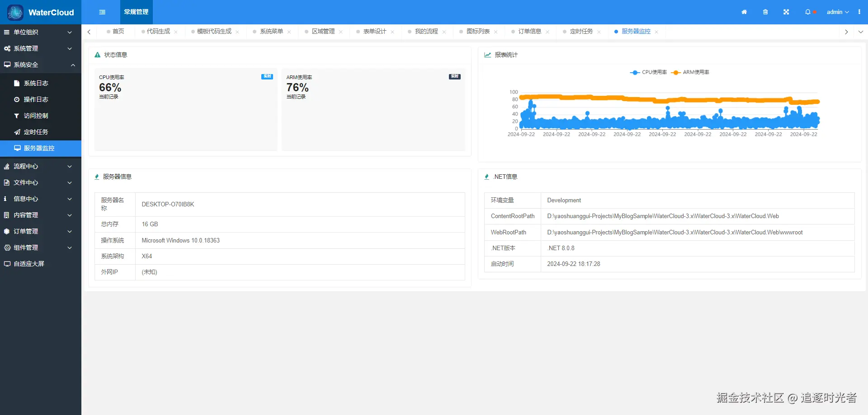Click 服务器信息 panel fire icon

[x=97, y=177]
